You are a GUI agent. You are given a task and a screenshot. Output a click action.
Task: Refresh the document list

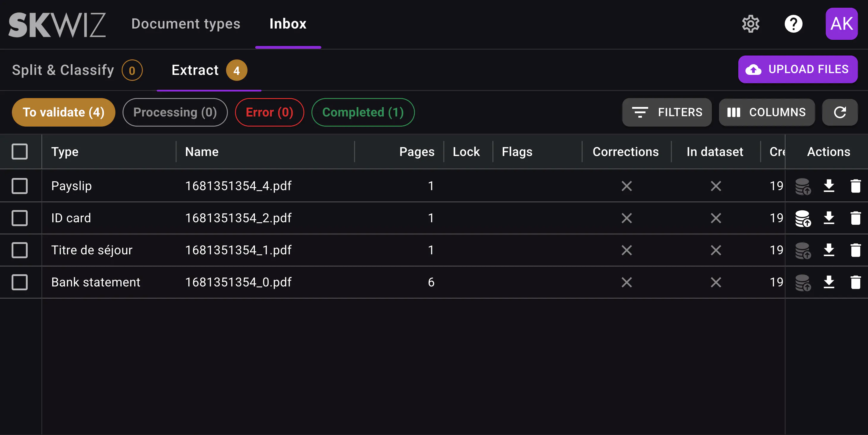(839, 112)
